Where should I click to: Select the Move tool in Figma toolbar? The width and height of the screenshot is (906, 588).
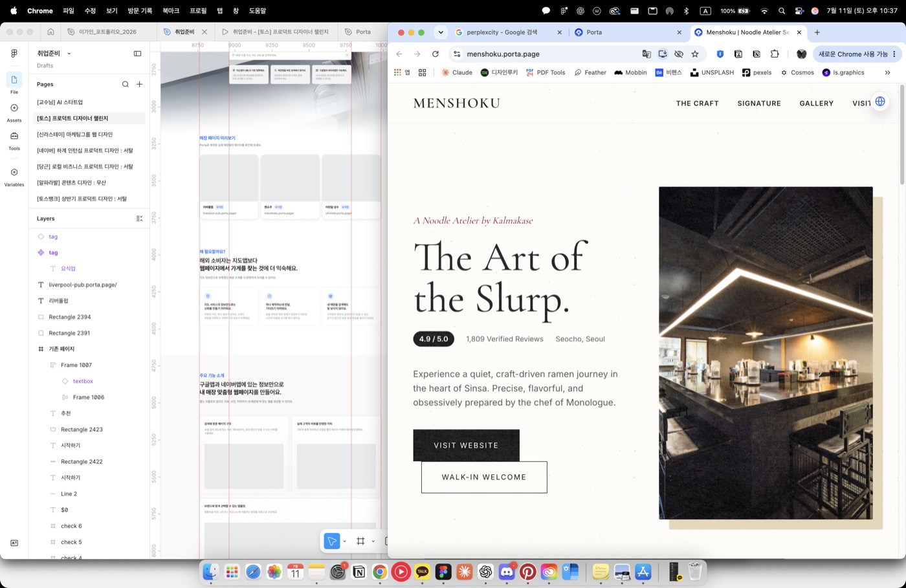(x=332, y=541)
